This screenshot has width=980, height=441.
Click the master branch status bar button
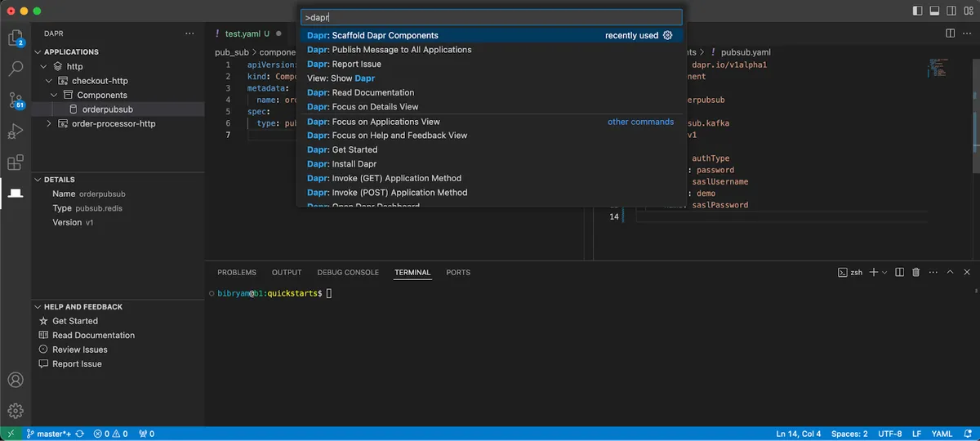click(47, 434)
